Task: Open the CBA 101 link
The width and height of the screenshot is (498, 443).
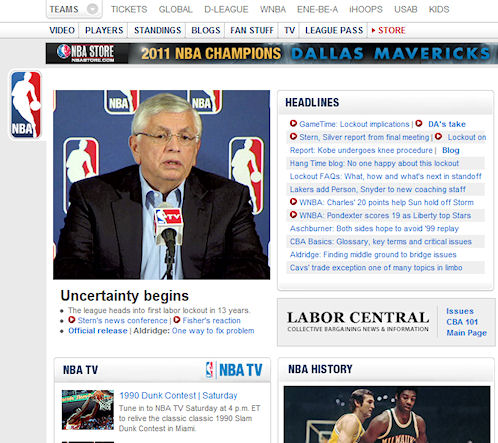Action: click(x=462, y=322)
